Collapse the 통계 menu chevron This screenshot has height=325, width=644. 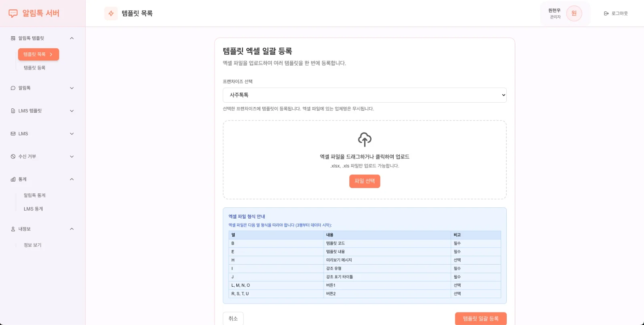[72, 179]
